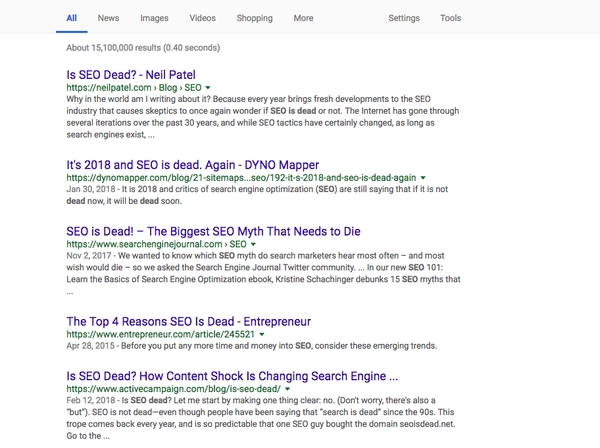Screen dimensions: 600x448
Task: Expand arrow beside entrepreneur.com URL
Action: 262,334
